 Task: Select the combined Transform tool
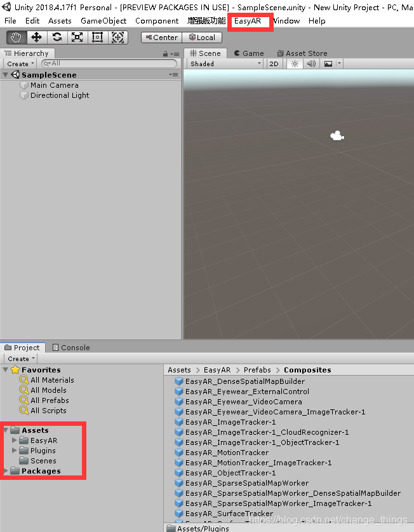117,38
